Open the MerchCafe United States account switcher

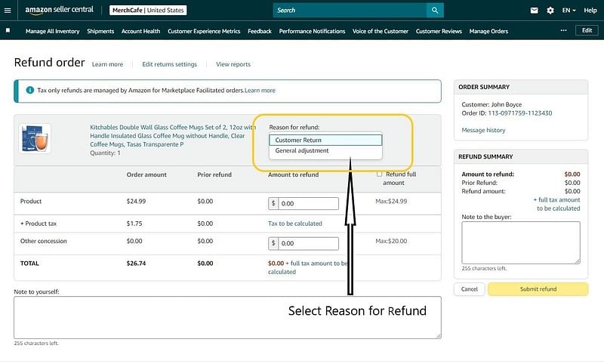pyautogui.click(x=148, y=11)
